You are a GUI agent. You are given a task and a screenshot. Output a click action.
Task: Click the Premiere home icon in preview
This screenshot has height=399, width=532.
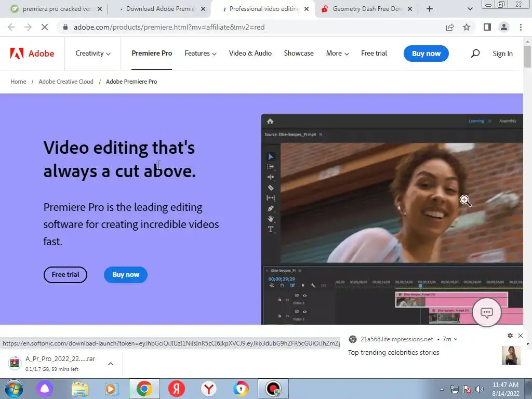point(270,121)
